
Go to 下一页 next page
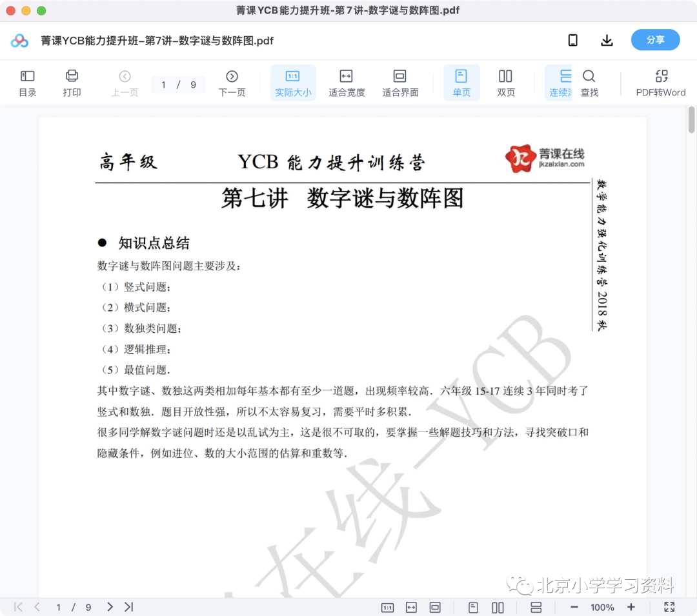point(232,83)
